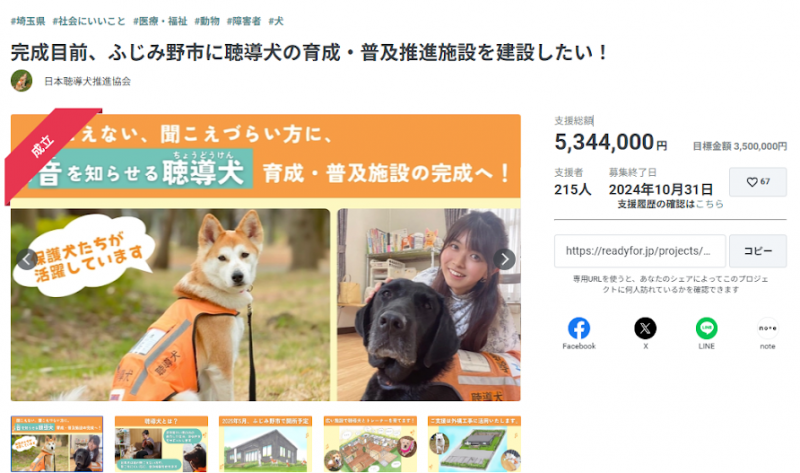Open the #犬 hashtag
This screenshot has height=473, width=800.
(276, 21)
